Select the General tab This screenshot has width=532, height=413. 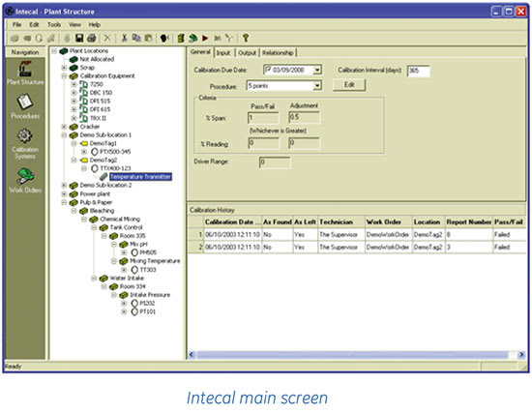pos(200,52)
